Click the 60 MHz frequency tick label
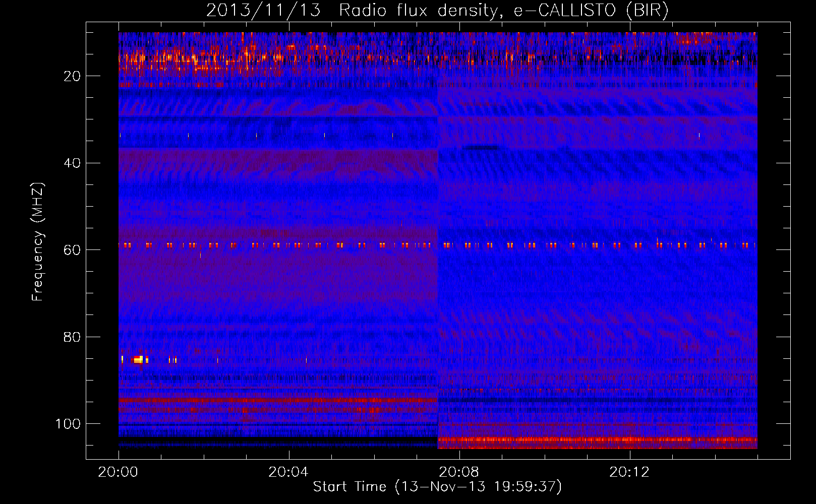The width and height of the screenshot is (816, 504). 72,250
